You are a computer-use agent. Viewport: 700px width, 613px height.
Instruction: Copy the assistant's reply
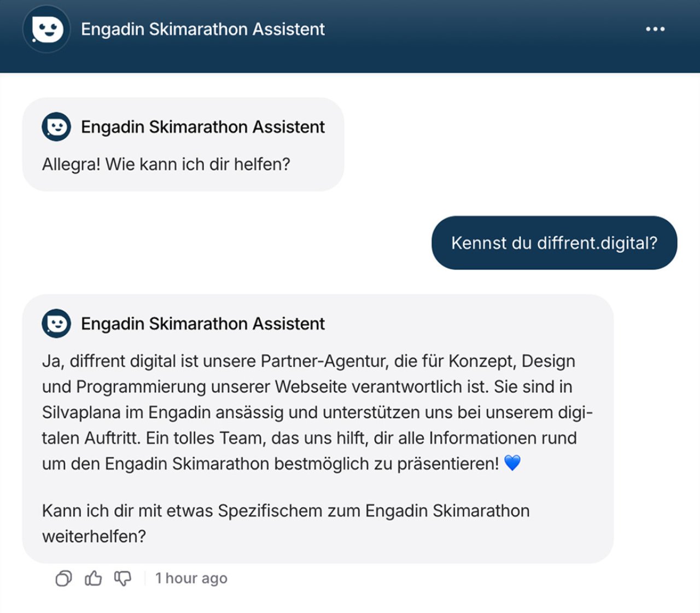point(63,579)
